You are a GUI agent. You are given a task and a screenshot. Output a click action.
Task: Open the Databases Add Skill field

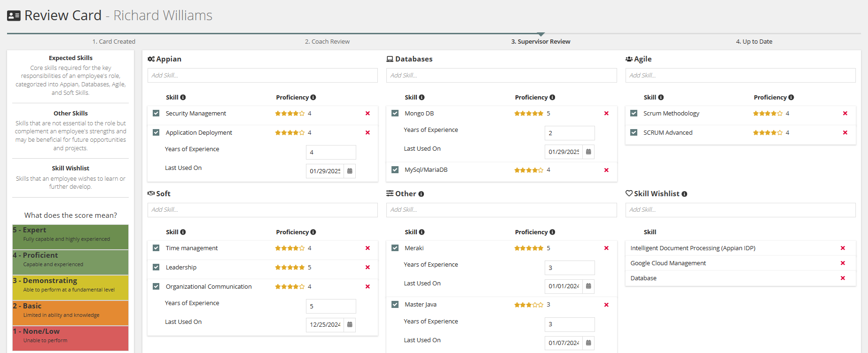(x=501, y=76)
